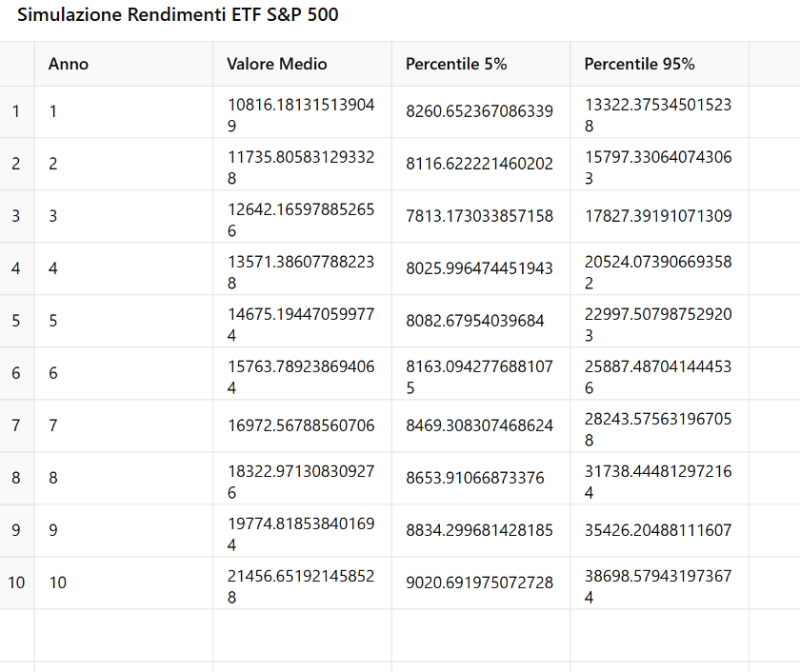This screenshot has width=800, height=672.
Task: Click Percentile 5% value 8260.652367086339
Action: click(x=479, y=111)
